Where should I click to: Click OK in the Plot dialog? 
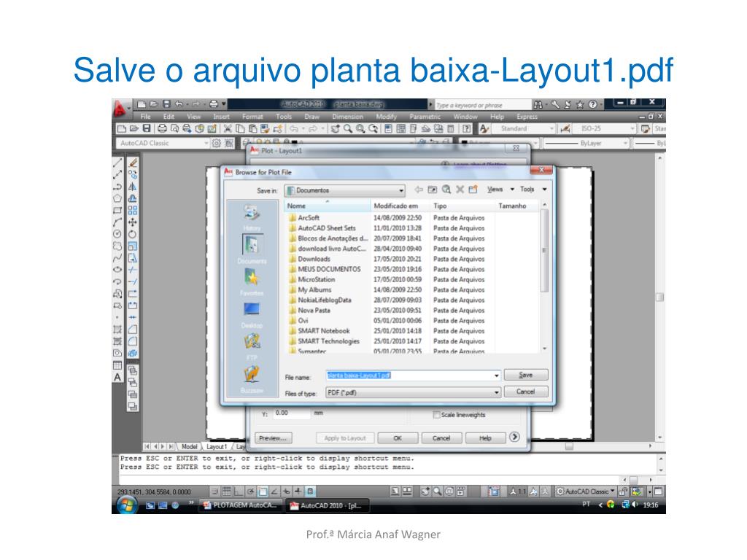398,438
